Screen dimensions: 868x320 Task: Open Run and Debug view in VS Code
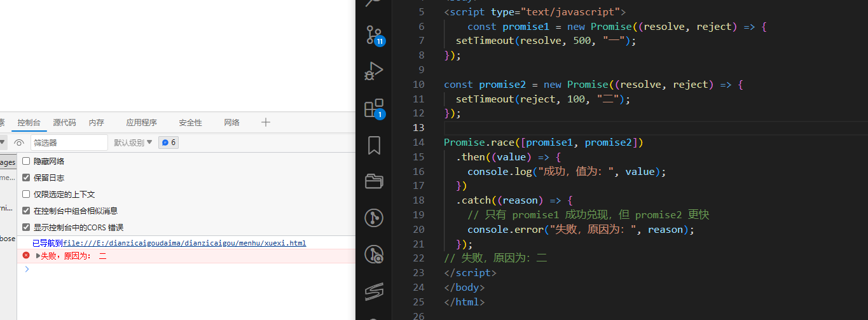(x=374, y=71)
